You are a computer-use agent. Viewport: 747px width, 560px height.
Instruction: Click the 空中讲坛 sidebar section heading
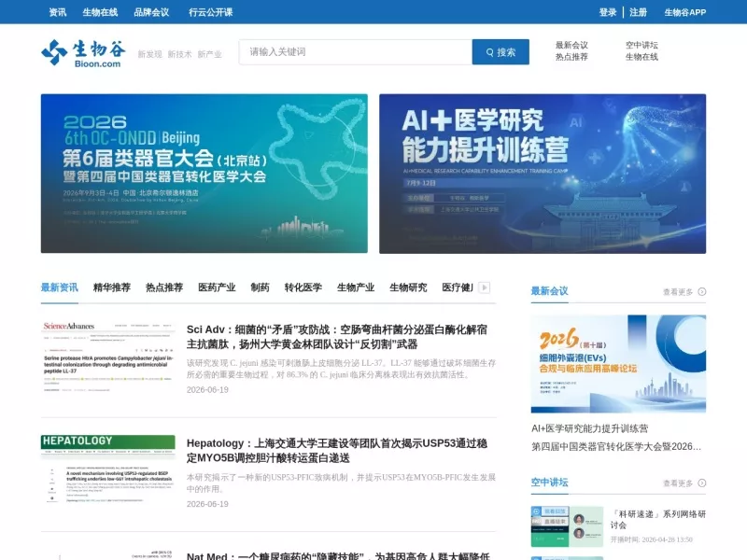coord(549,483)
